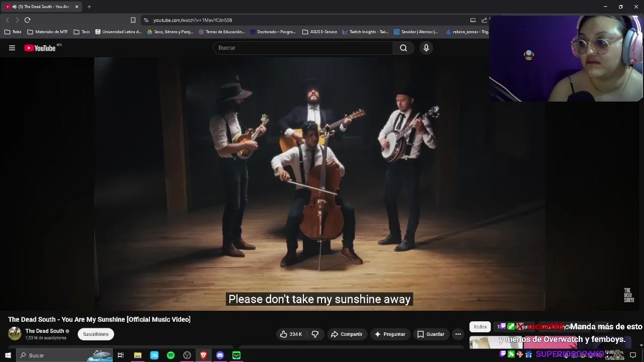Save video with Guardar button
644x362 pixels.
431,334
